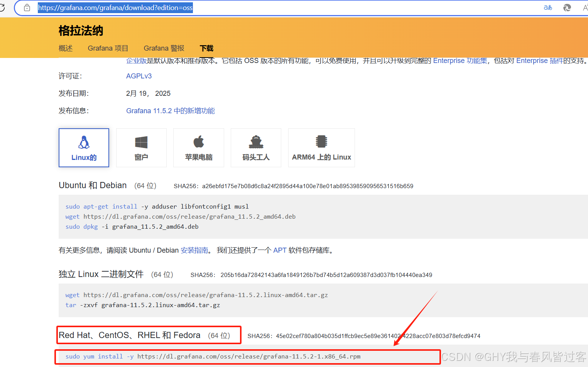Image resolution: width=588 pixels, height=367 pixels.
Task: Open the AGPLv3 license link
Action: coord(139,76)
